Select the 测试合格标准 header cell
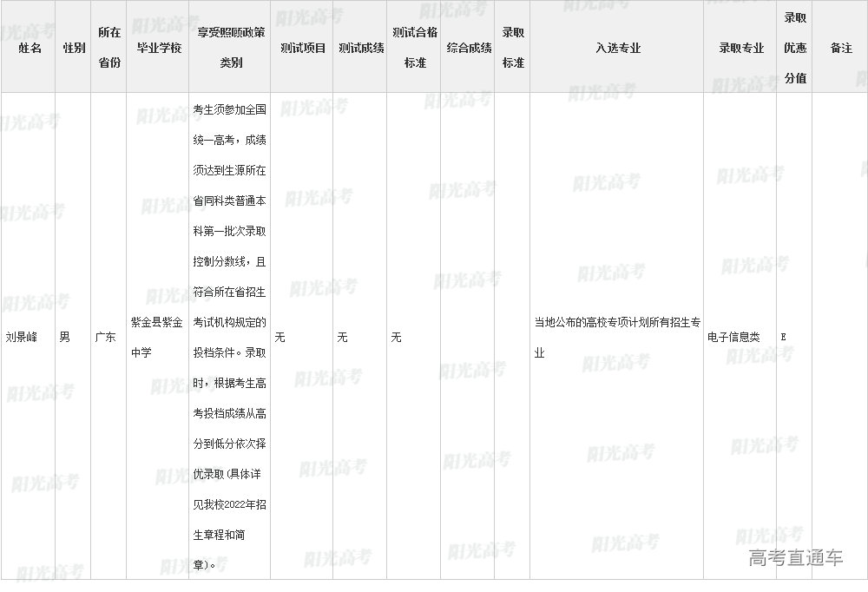Screen dimensions: 868x592 [x=415, y=48]
